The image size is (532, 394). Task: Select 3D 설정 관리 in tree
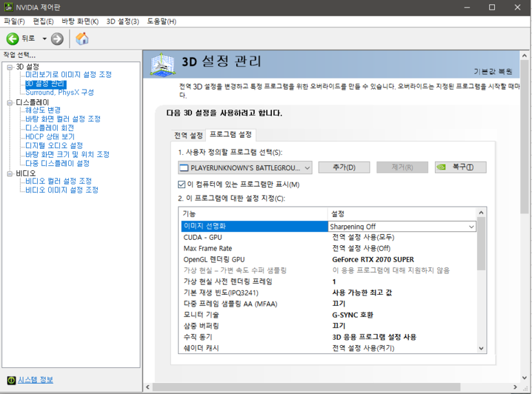46,83
